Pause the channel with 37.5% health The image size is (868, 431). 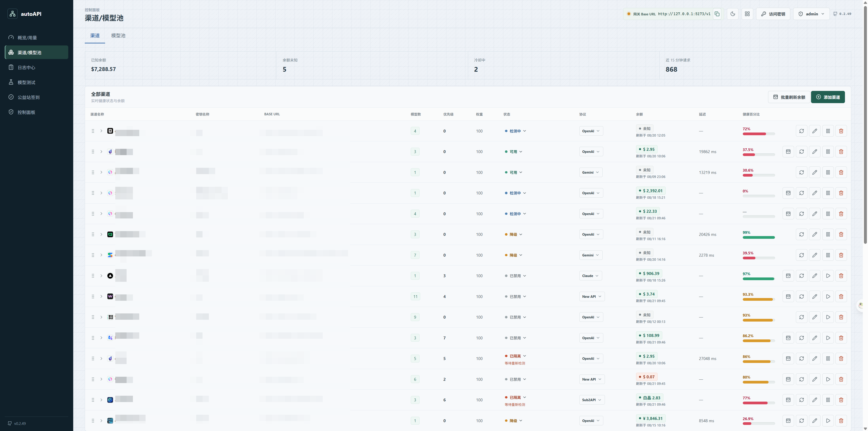828,152
